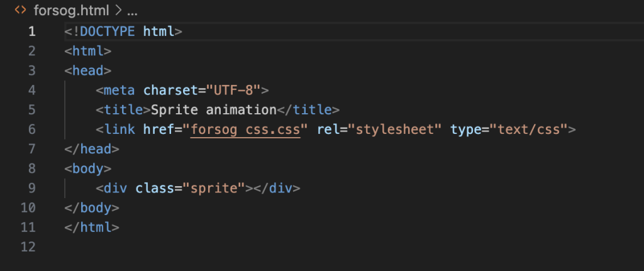Screen dimensions: 644x271
Task: Click the meta tag name
Action: coord(119,91)
